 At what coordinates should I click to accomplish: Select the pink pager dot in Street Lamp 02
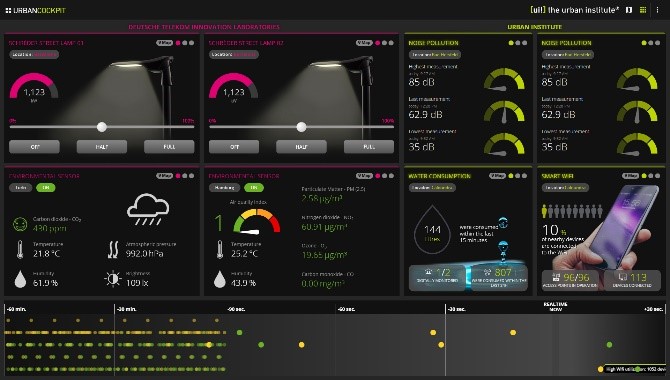[x=378, y=43]
